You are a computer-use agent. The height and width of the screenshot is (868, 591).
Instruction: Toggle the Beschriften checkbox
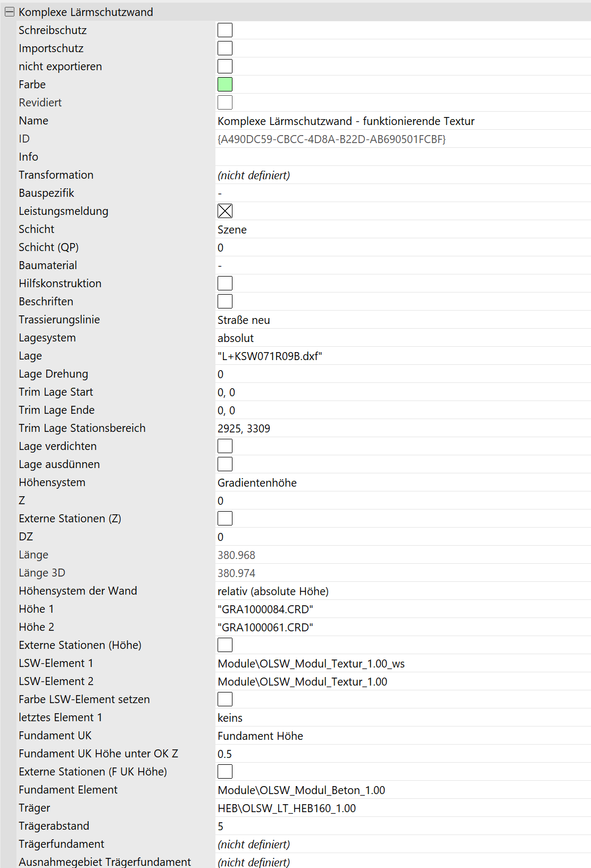225,302
